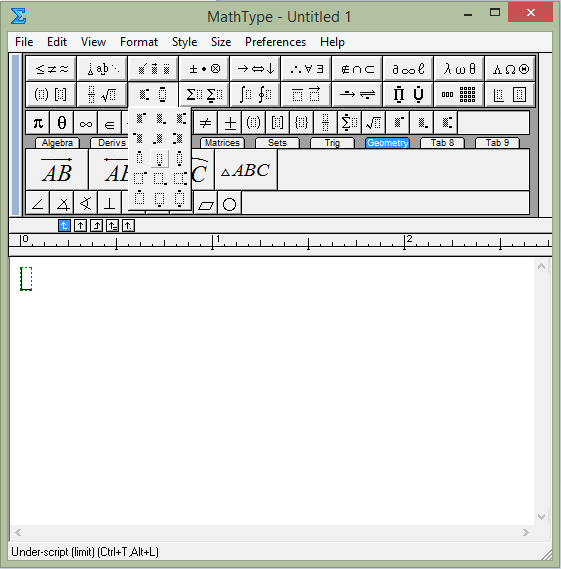This screenshot has height=569, width=561.
Task: Open the fence templates palette
Action: coord(51,94)
